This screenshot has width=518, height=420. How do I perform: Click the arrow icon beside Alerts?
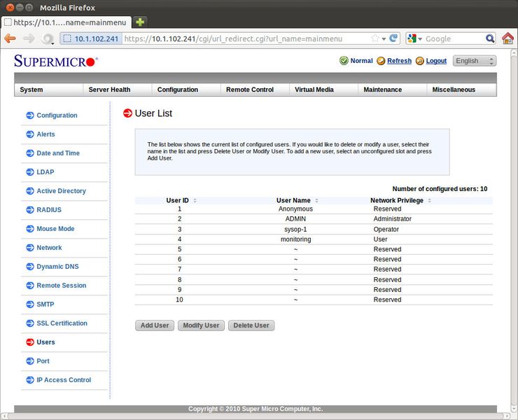tap(30, 134)
